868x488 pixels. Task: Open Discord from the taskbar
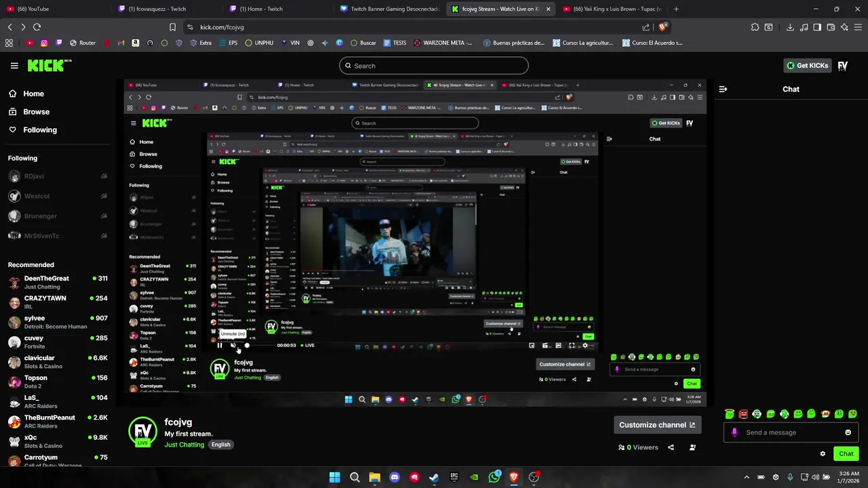tap(395, 477)
